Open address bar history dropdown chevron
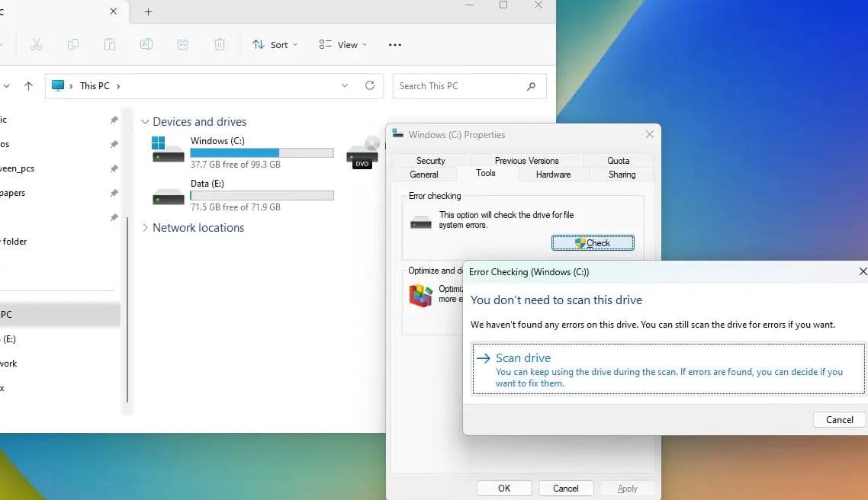This screenshot has height=500, width=868. 345,86
